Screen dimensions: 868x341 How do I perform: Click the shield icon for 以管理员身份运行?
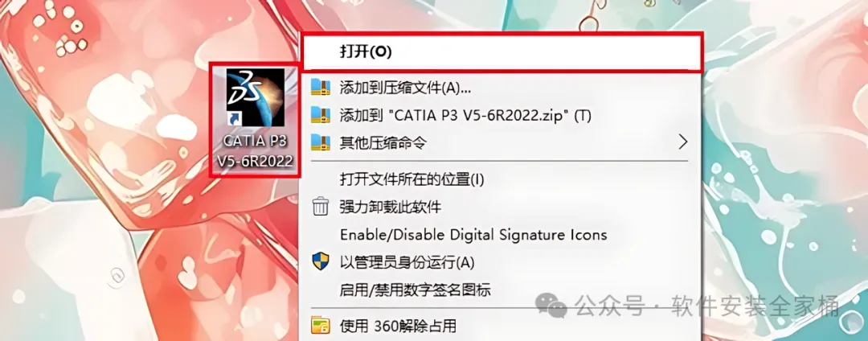tap(321, 262)
